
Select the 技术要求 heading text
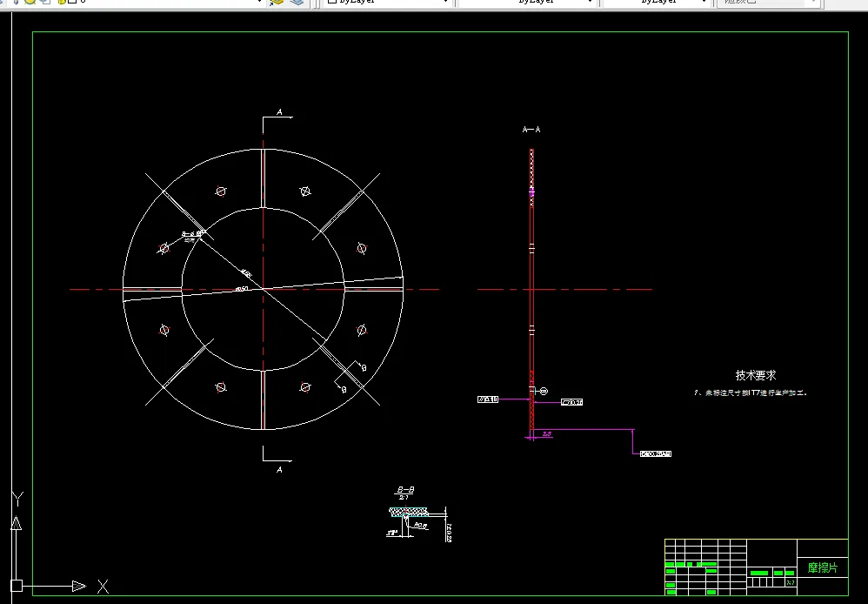pyautogui.click(x=756, y=375)
